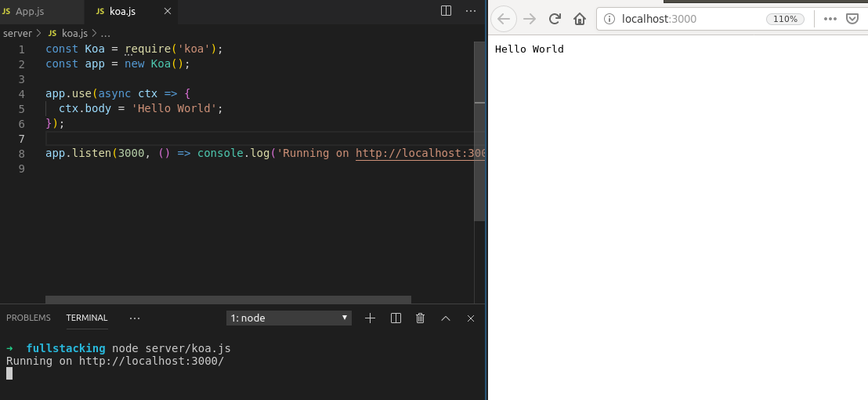Reload the browser page

(555, 19)
